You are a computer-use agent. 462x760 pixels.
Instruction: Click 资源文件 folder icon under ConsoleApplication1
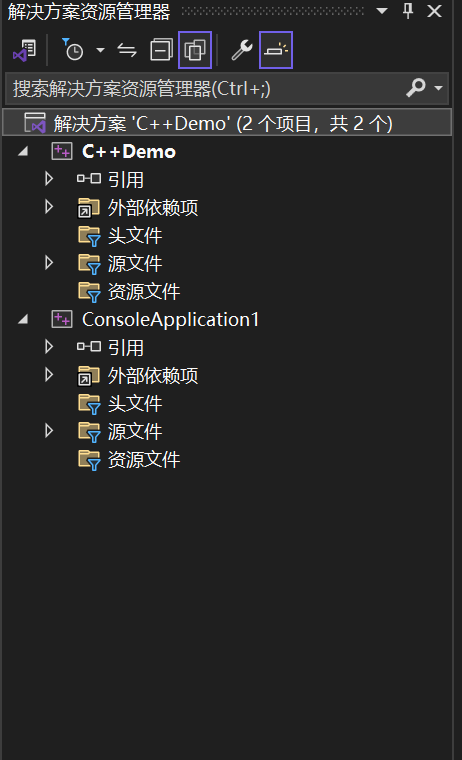[x=89, y=459]
